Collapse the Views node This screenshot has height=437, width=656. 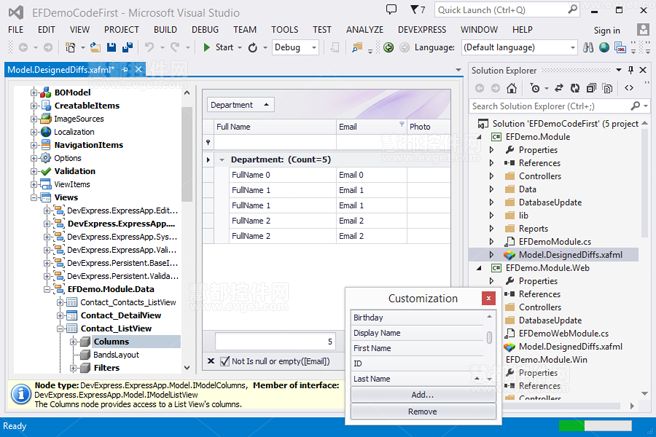click(34, 197)
